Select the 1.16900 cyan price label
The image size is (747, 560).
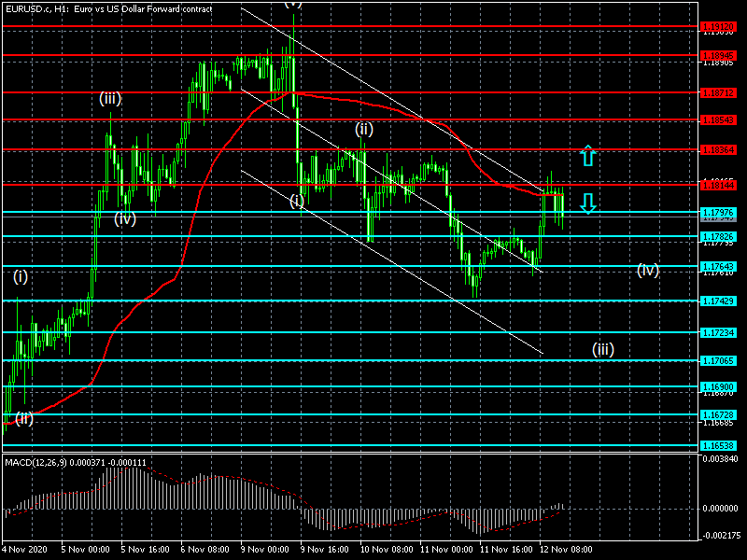pos(718,387)
